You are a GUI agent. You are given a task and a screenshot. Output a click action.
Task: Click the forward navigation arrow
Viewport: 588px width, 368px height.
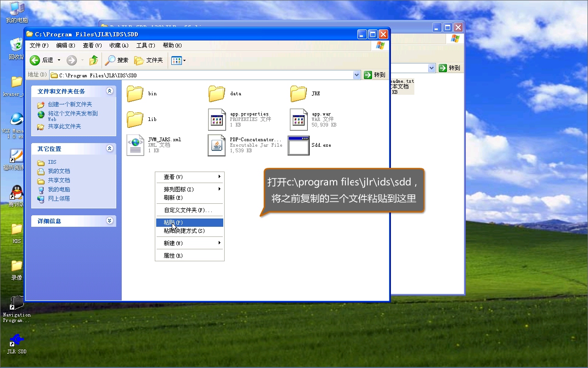point(72,60)
